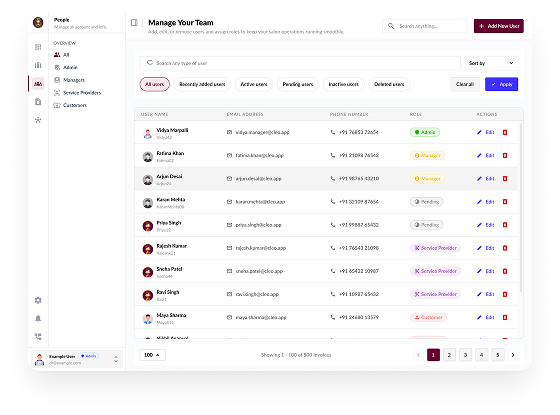Image resolution: width=560 pixels, height=415 pixels.
Task: Choose the Active users filter chip
Action: point(254,84)
